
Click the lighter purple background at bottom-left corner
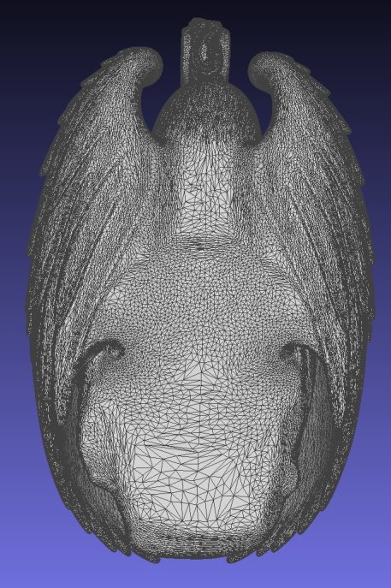coord(22,567)
